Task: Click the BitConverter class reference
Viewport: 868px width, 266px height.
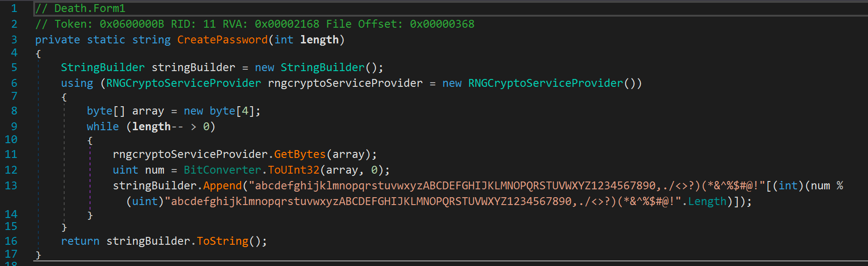Action: (x=222, y=170)
